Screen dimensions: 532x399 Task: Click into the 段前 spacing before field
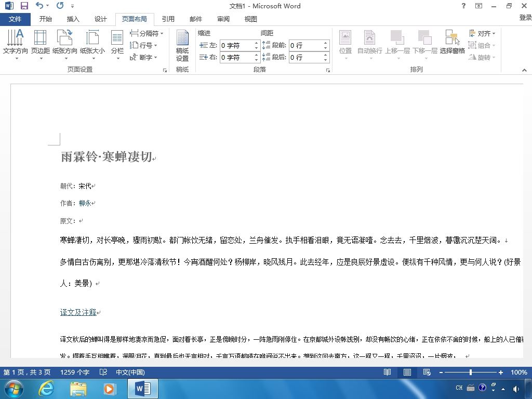click(x=306, y=45)
